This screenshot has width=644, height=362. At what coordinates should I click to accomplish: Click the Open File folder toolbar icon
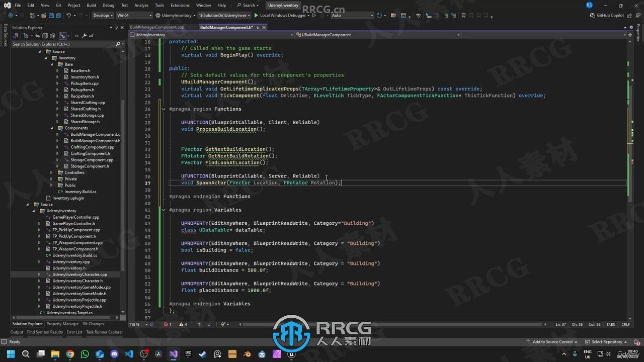43,16
